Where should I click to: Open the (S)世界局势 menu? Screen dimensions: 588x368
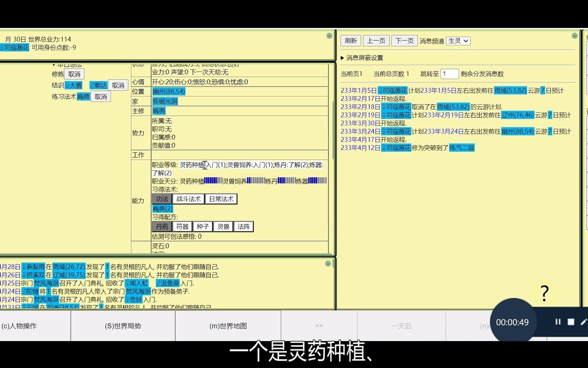click(x=123, y=326)
